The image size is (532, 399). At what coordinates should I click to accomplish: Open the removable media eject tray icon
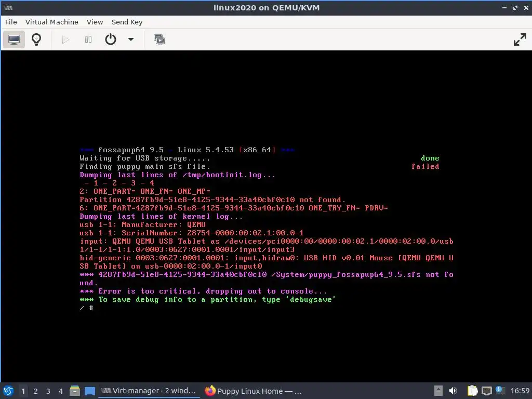pyautogui.click(x=438, y=391)
